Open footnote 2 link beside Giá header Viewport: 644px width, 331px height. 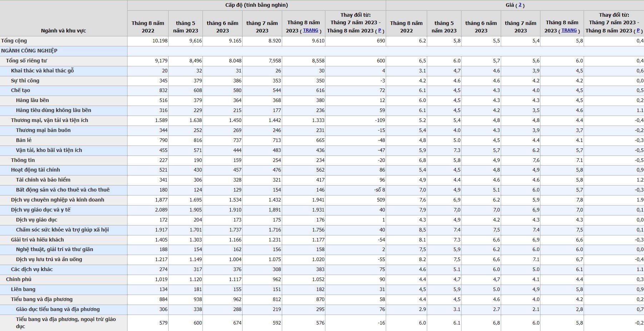click(x=520, y=5)
